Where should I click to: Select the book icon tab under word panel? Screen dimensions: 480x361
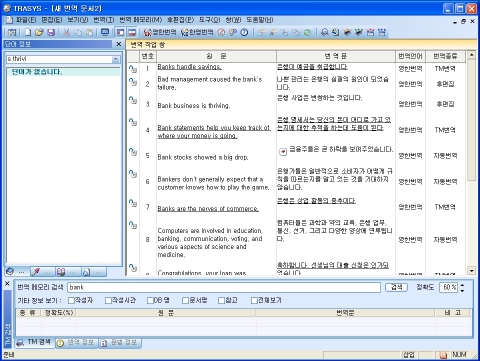point(66,272)
